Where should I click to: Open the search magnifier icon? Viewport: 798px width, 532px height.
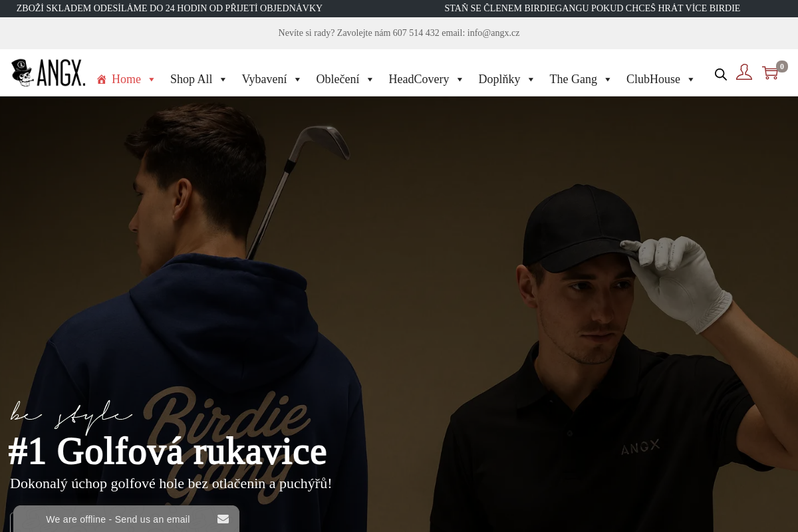click(721, 74)
